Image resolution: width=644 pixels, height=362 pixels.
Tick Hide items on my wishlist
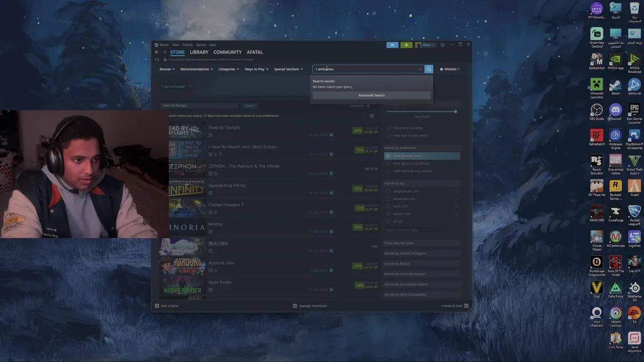click(388, 171)
